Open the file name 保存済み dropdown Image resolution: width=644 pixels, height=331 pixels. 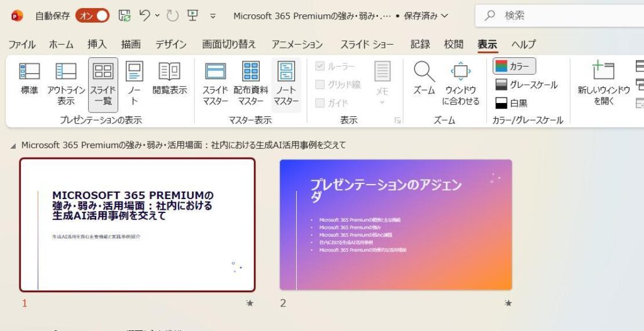tap(426, 16)
